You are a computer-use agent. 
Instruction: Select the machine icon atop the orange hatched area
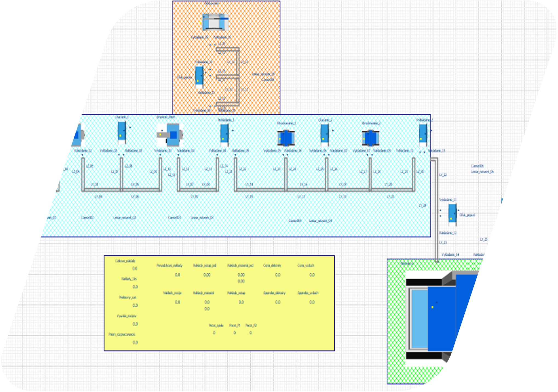pyautogui.click(x=215, y=22)
